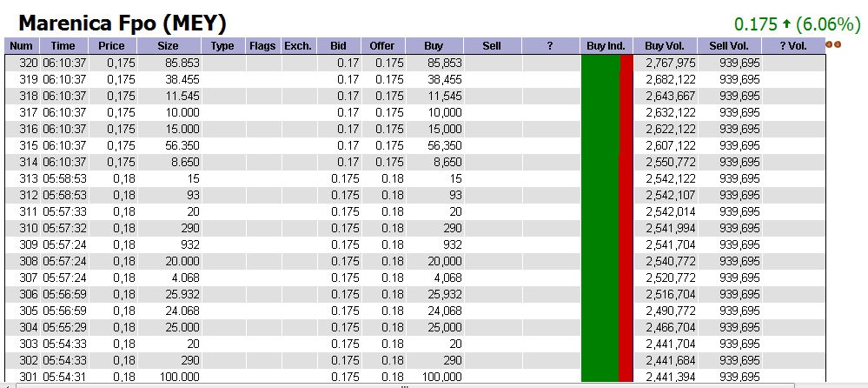Click time 05:57:33 on trade 311
Image resolution: width=868 pixels, height=388 pixels.
[x=64, y=211]
